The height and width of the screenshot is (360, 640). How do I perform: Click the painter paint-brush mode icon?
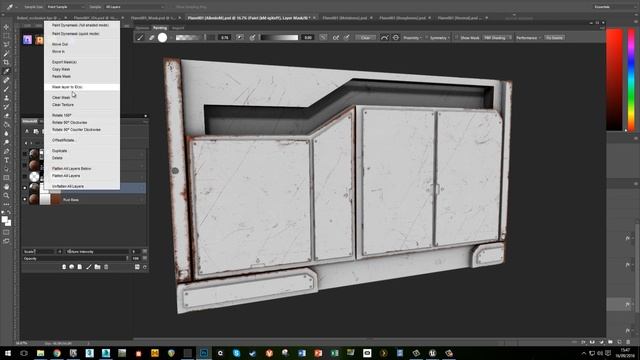pyautogui.click(x=140, y=38)
